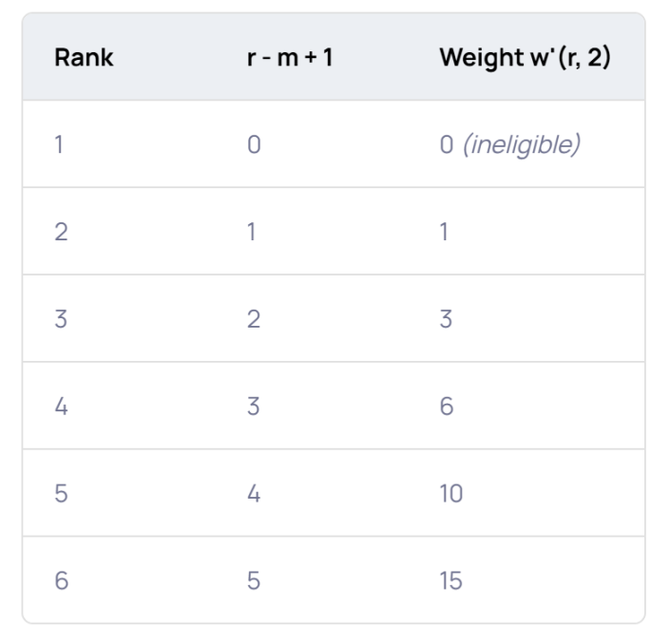
Task: Click the r - m + 1 value for rank 6
Action: click(254, 581)
